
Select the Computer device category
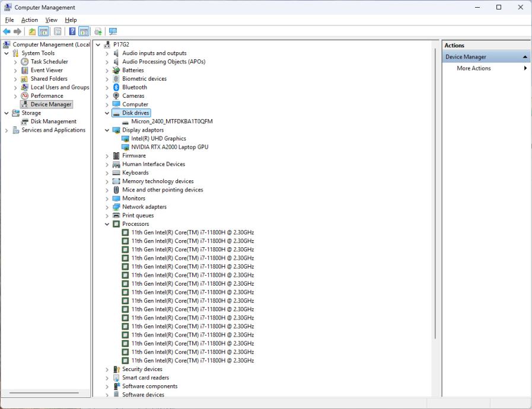[135, 104]
